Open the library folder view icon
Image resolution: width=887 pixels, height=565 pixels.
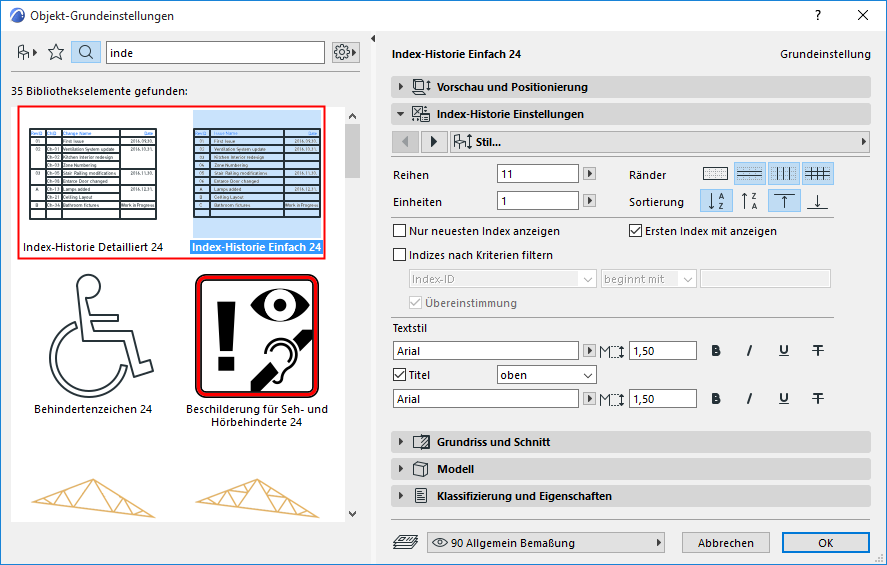(27, 53)
